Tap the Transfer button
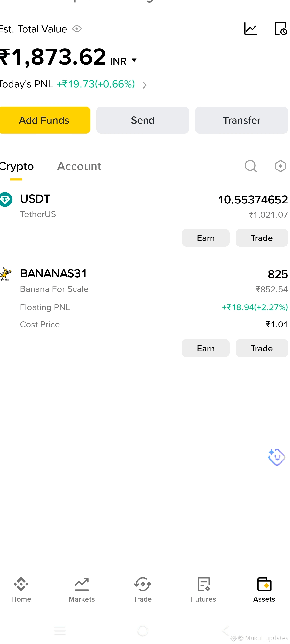This screenshot has width=290, height=644. (x=241, y=120)
